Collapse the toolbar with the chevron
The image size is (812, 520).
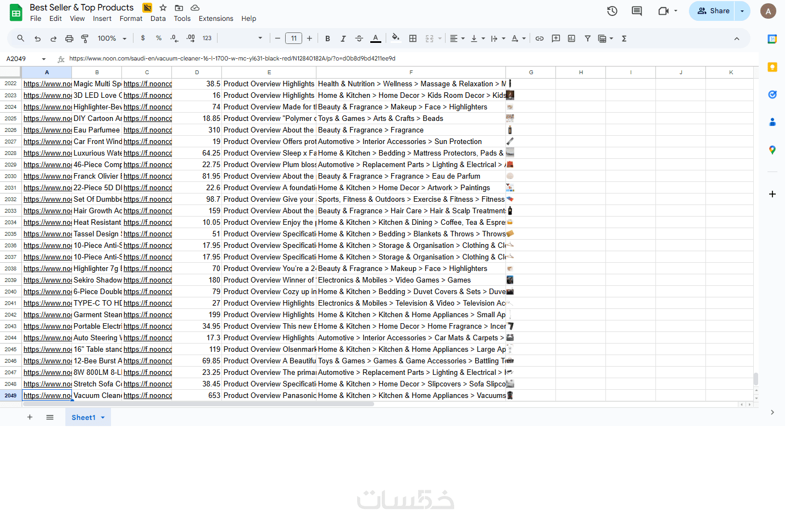(x=737, y=38)
